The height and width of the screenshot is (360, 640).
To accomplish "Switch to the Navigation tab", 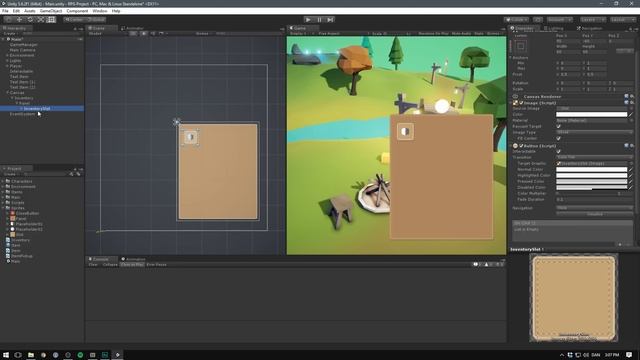I will [589, 28].
